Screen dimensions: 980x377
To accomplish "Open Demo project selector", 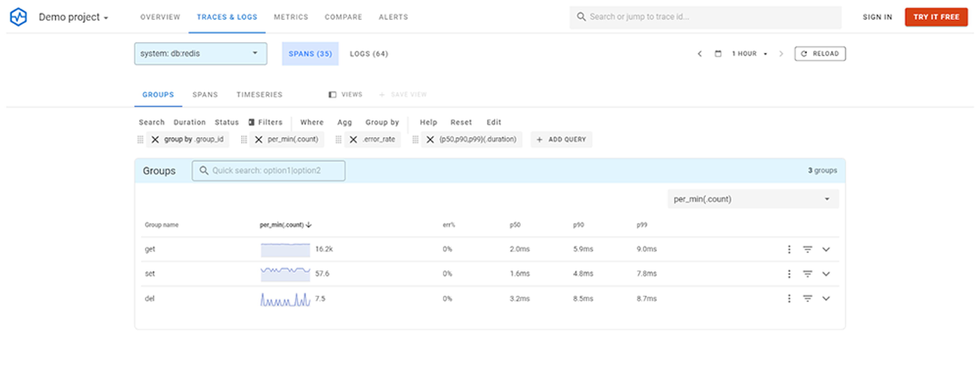I will tap(73, 17).
